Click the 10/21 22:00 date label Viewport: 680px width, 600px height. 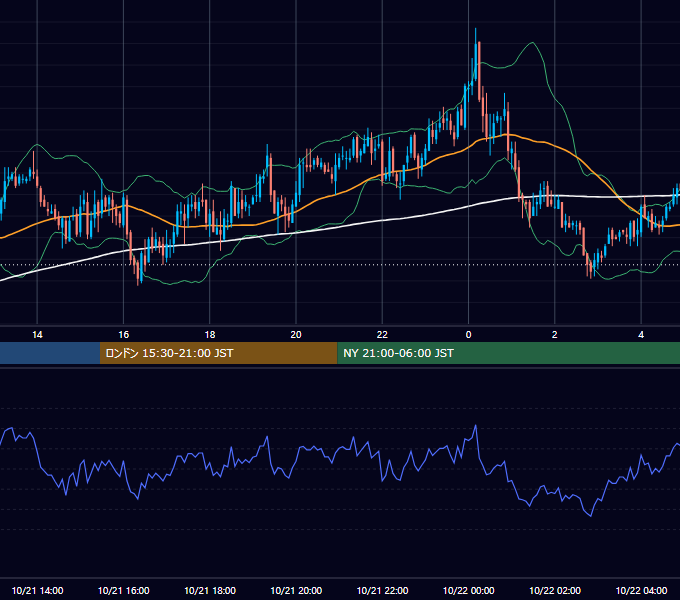click(x=382, y=590)
